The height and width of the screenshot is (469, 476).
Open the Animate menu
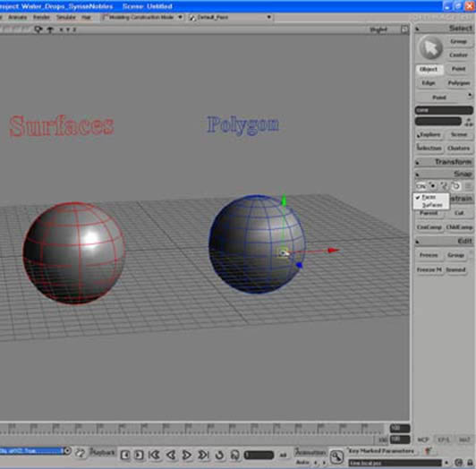pos(17,17)
